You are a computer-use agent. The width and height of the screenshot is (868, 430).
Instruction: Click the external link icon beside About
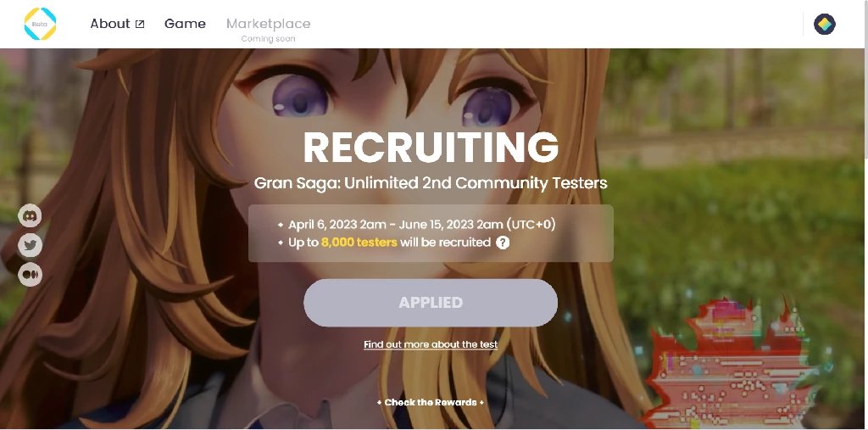(x=140, y=24)
